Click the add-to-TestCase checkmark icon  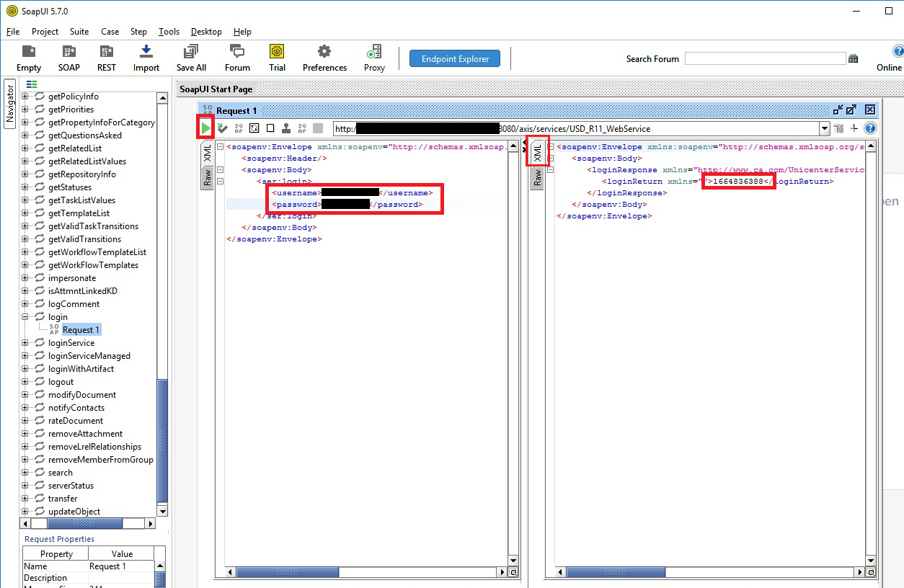[223, 128]
